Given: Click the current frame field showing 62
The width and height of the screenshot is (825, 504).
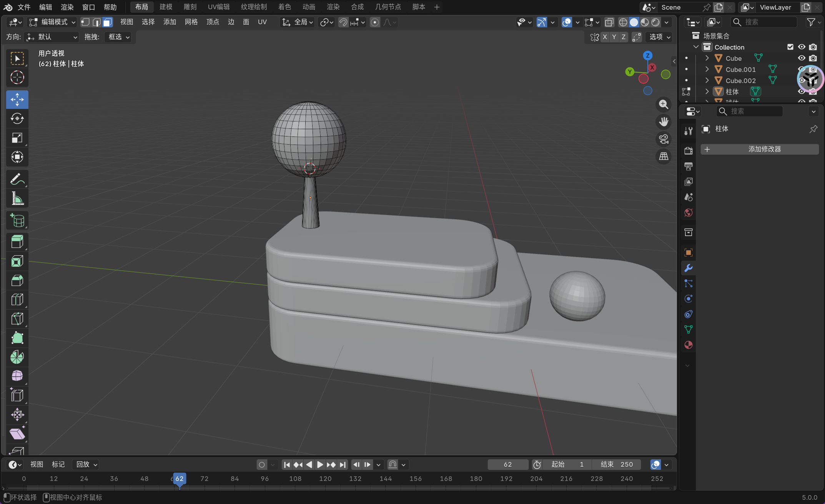Looking at the screenshot, I should [507, 464].
